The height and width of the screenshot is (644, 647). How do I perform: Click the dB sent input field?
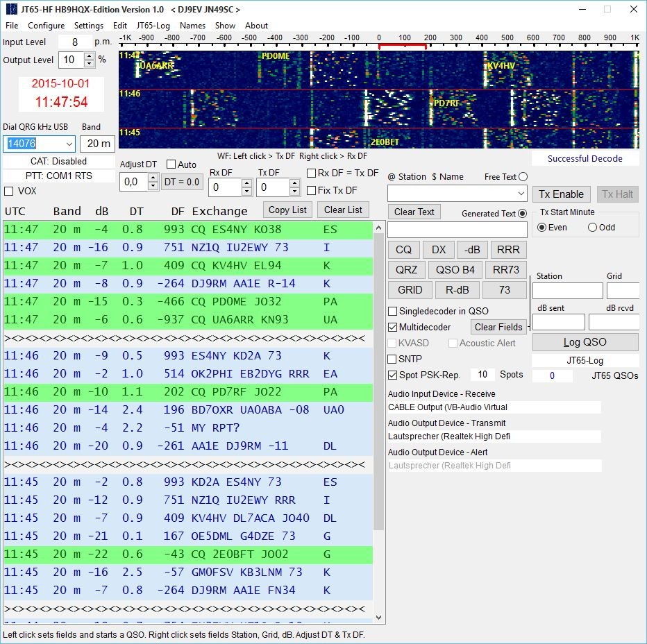pos(559,322)
